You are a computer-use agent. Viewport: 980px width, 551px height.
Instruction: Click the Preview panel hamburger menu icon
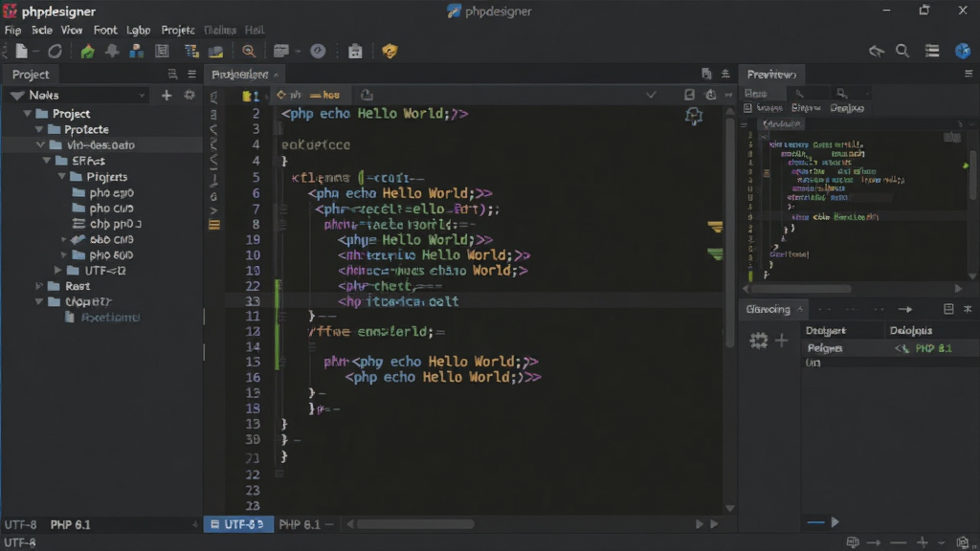pos(969,74)
